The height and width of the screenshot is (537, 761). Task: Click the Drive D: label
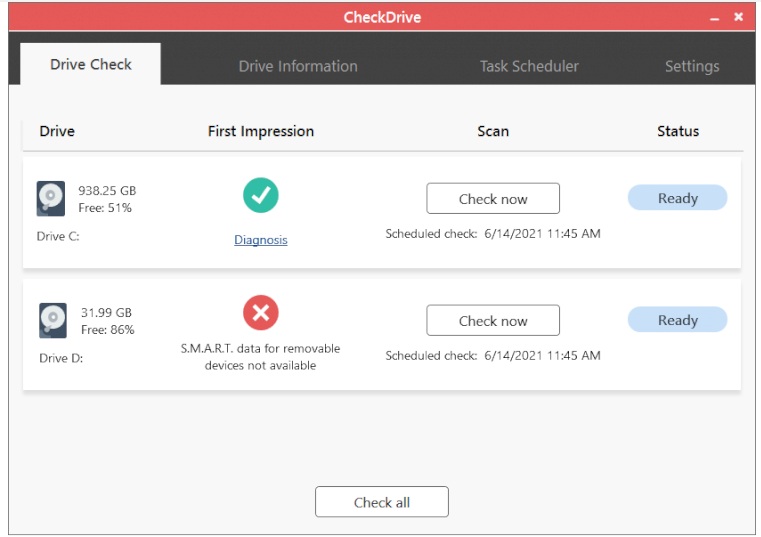point(61,358)
